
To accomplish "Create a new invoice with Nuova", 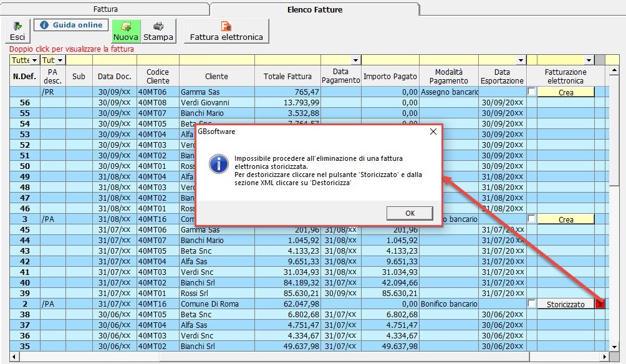I will point(126,31).
